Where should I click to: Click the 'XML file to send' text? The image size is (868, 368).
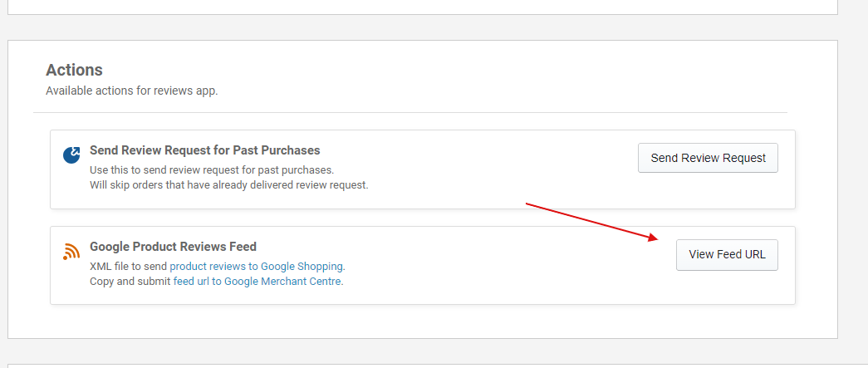(129, 267)
